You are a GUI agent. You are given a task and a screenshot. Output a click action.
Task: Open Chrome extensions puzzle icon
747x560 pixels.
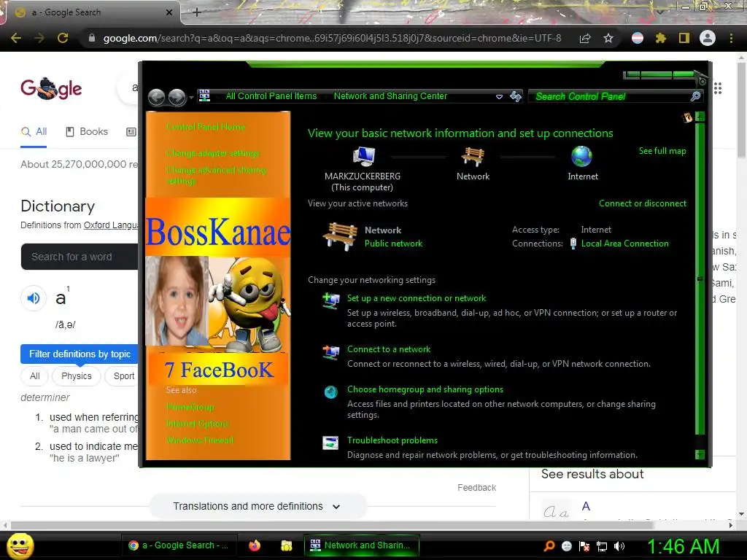[661, 38]
